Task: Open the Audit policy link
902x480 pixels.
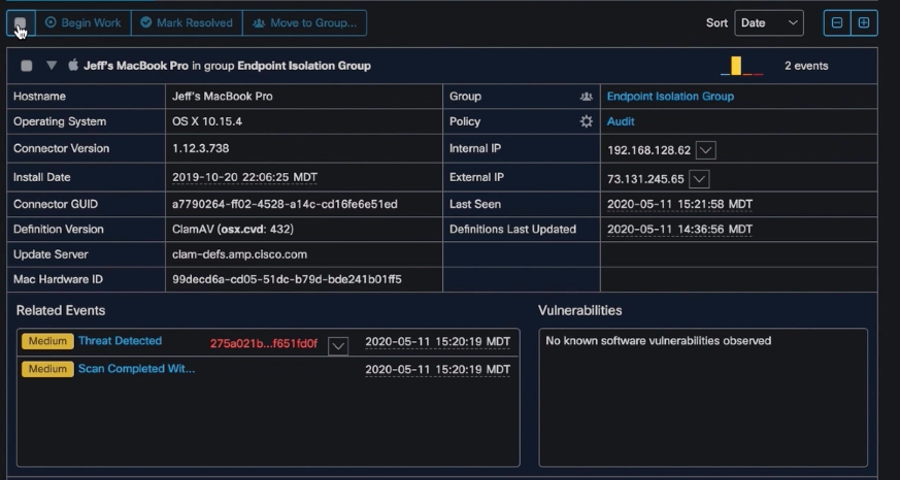Action: point(621,121)
